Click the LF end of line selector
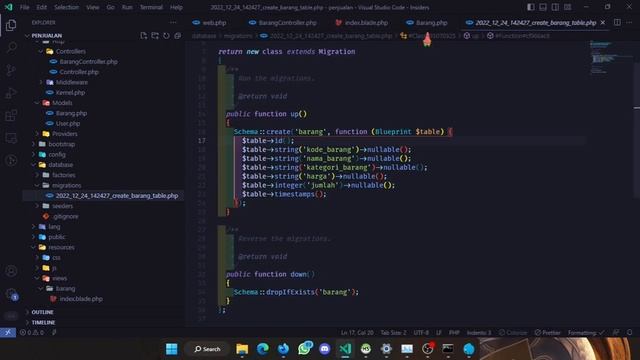Image resolution: width=640 pixels, height=360 pixels. [x=439, y=333]
